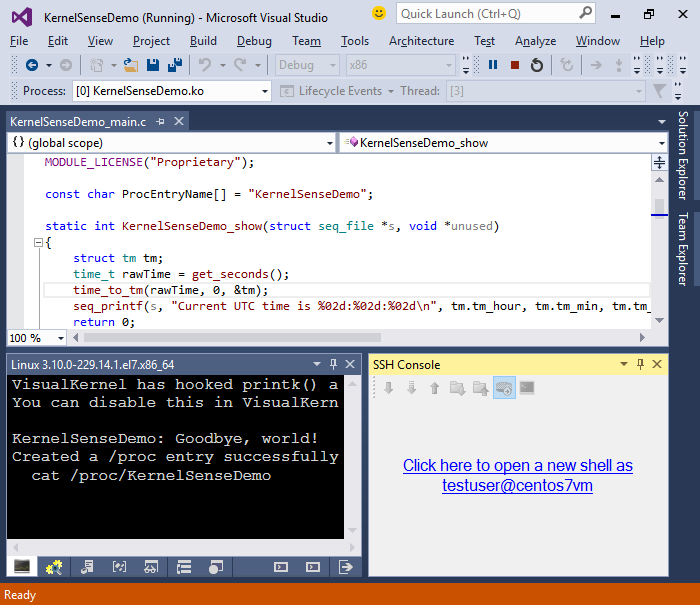Restart the debug session
Image resolution: width=700 pixels, height=605 pixels.
[x=537, y=65]
